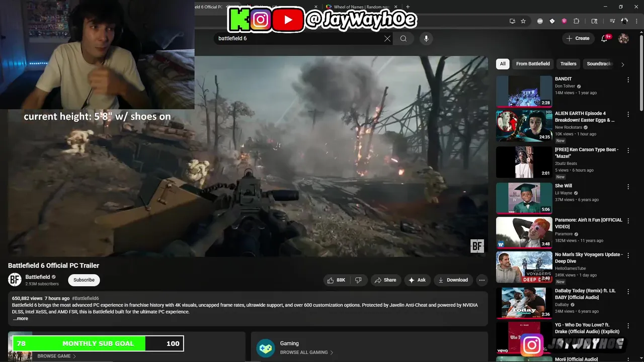Screen dimensions: 644x362
Task: Open options for No Man's Sky video
Action: 628,255
